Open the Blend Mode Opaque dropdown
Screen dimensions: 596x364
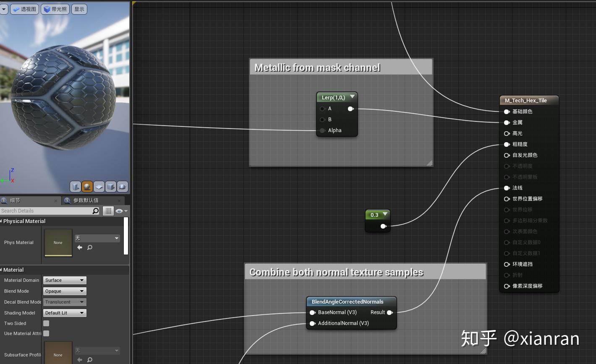[64, 291]
